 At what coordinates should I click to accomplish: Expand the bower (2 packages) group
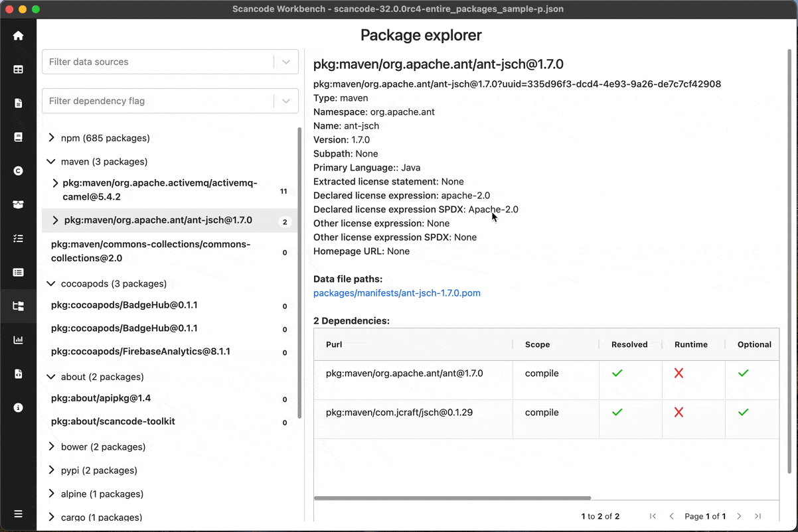tap(52, 446)
